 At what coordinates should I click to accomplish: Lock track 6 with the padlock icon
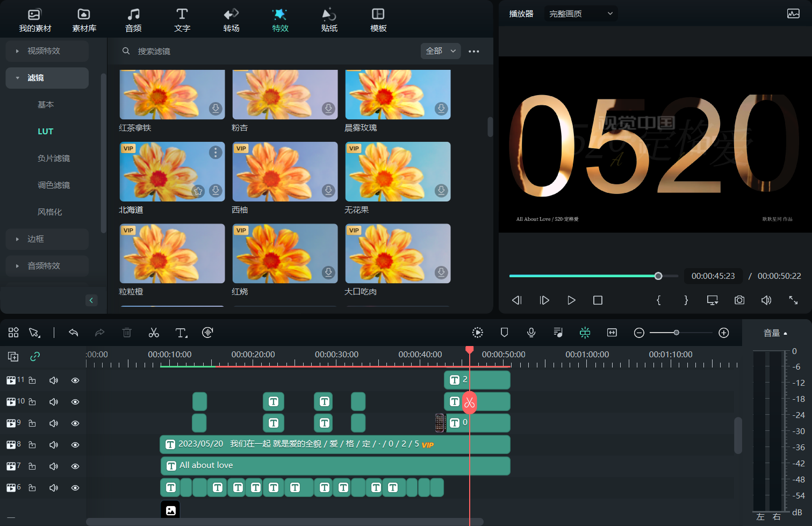[x=32, y=488]
